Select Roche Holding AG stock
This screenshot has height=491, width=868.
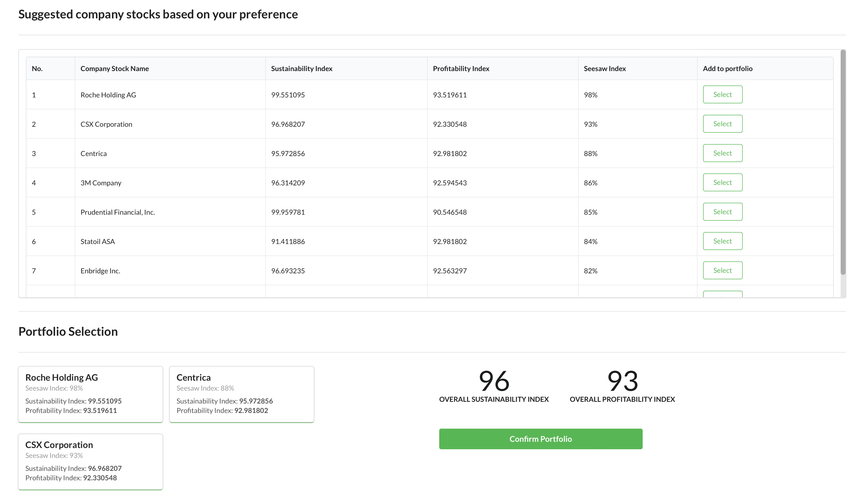722,94
